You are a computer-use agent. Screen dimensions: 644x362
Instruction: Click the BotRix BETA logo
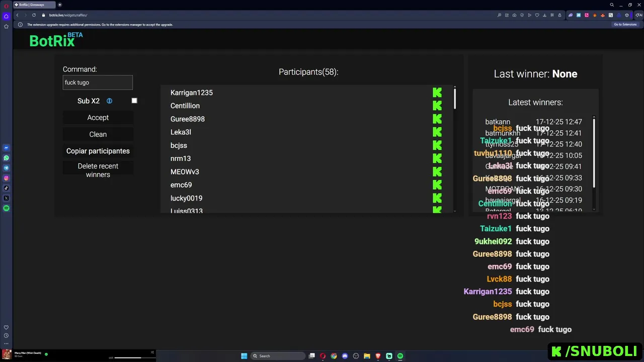(56, 40)
